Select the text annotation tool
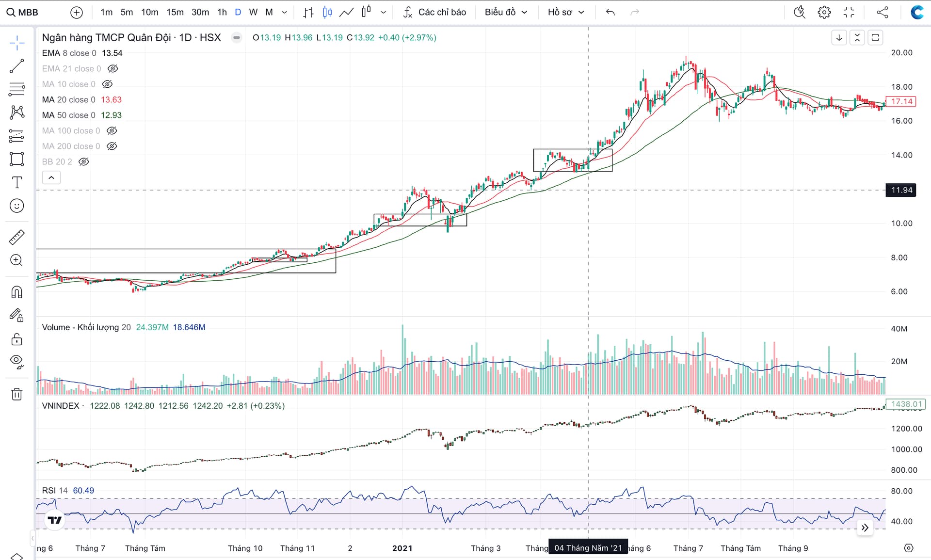Screen dimensions: 931x560 point(16,182)
